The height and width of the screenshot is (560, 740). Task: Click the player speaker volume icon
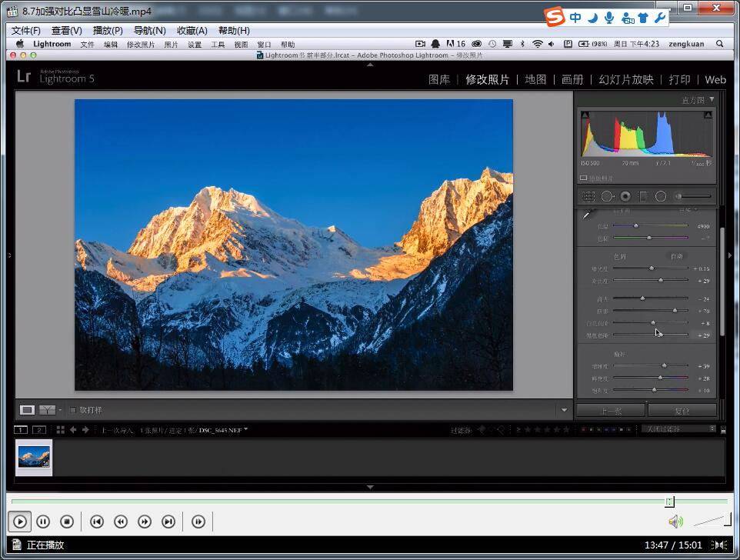tap(676, 522)
